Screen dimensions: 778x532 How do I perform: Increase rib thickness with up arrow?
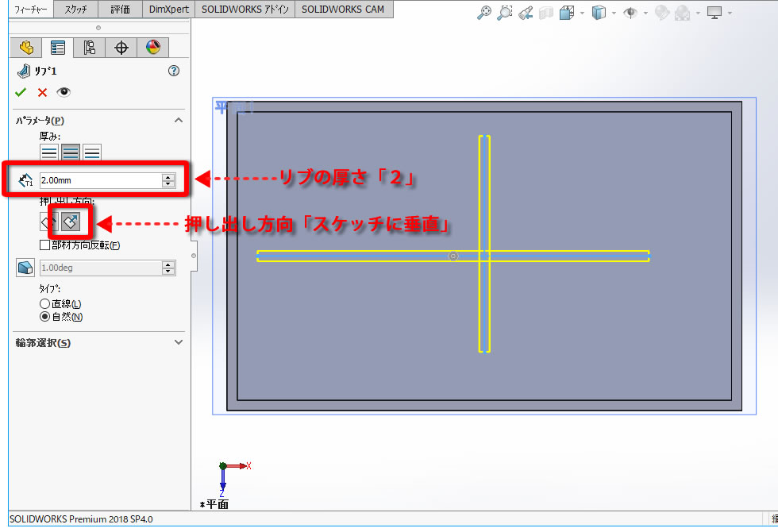click(x=168, y=176)
